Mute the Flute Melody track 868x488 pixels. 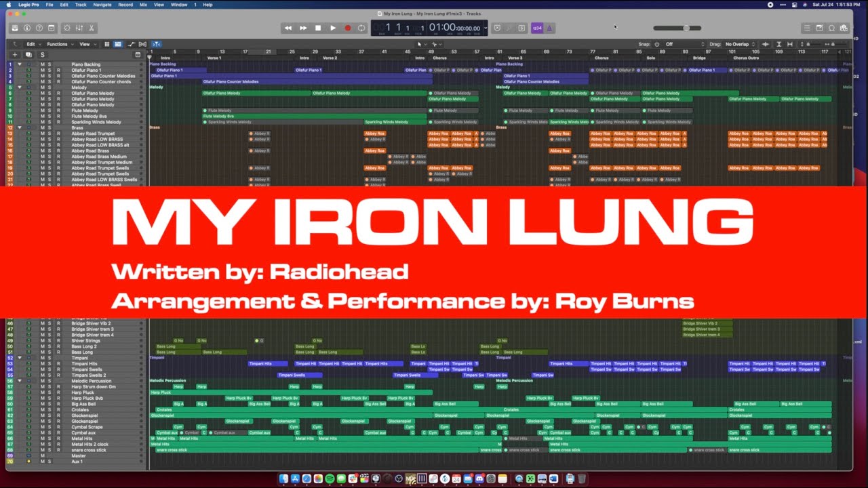coord(42,110)
